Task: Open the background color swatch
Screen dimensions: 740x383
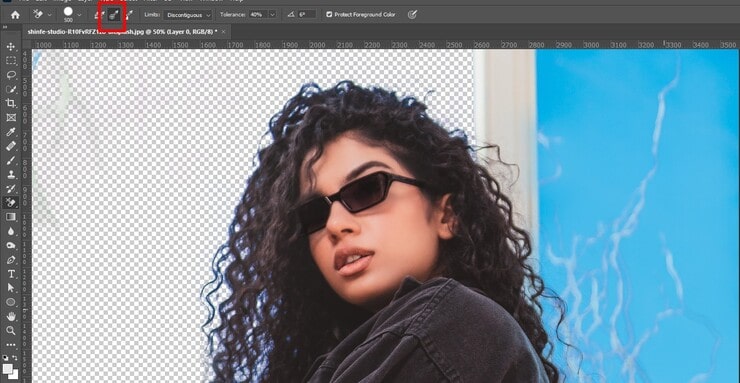Action: (16, 375)
